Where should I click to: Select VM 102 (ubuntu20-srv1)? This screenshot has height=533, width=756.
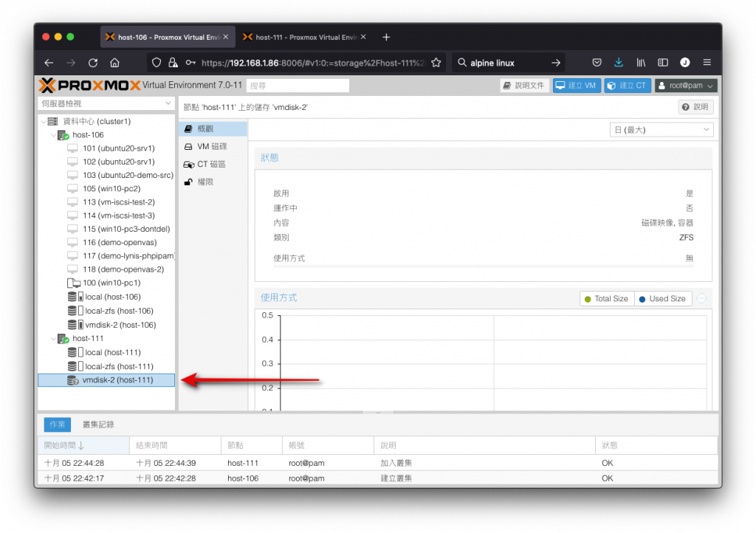(x=119, y=162)
